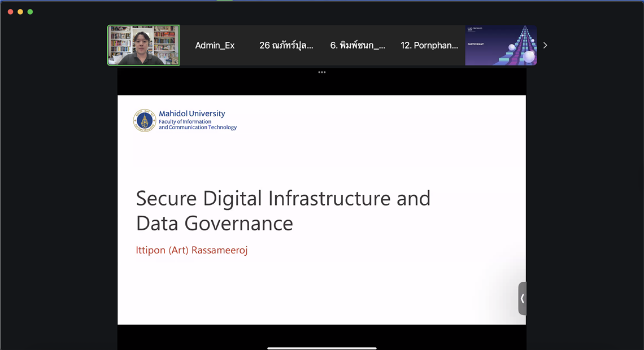The image size is (644, 350).
Task: Click the white bar at the bottom of the window
Action: [321, 348]
